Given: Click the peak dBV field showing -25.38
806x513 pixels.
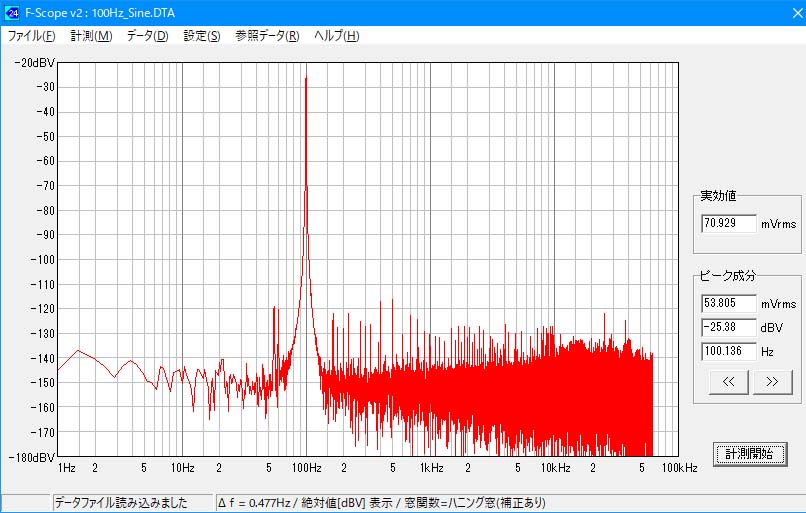Looking at the screenshot, I should 728,327.
